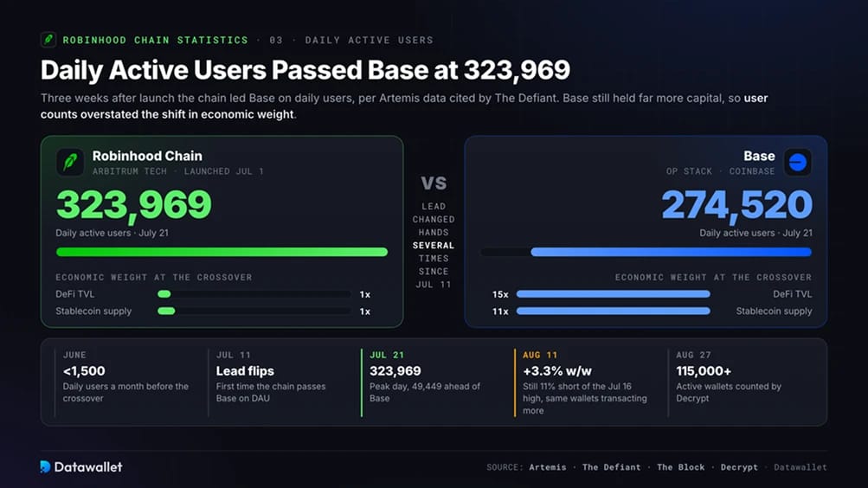This screenshot has width=868, height=488.
Task: Click the 'Base' card title
Action: 759,156
